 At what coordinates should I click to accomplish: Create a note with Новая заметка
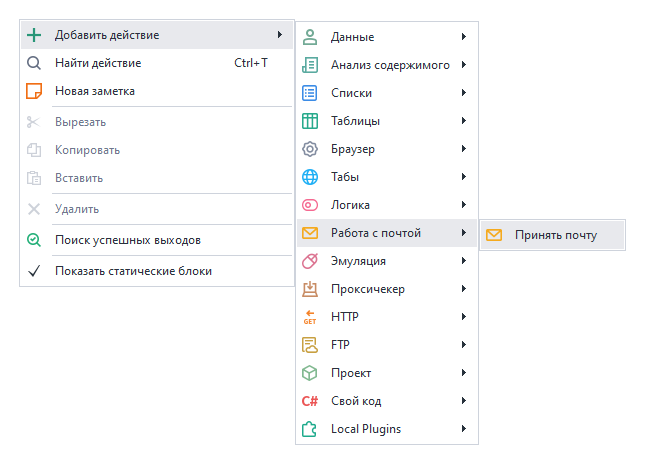click(95, 91)
